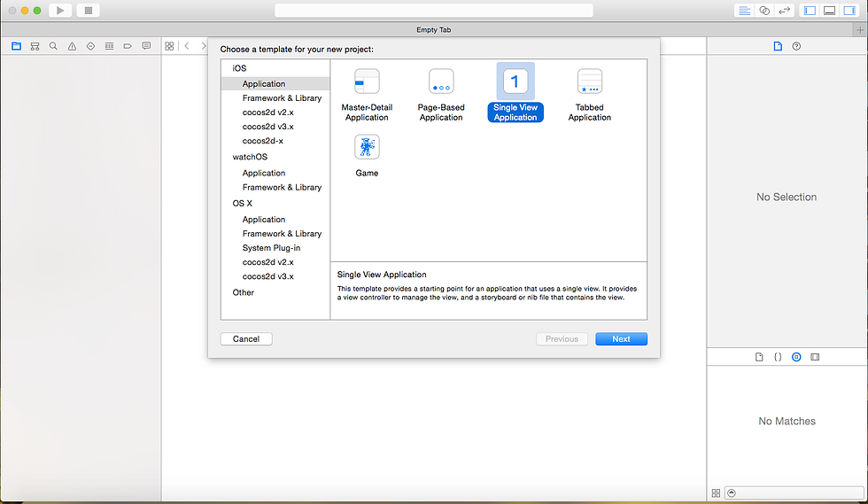Click the toolbar activity status field

click(434, 11)
